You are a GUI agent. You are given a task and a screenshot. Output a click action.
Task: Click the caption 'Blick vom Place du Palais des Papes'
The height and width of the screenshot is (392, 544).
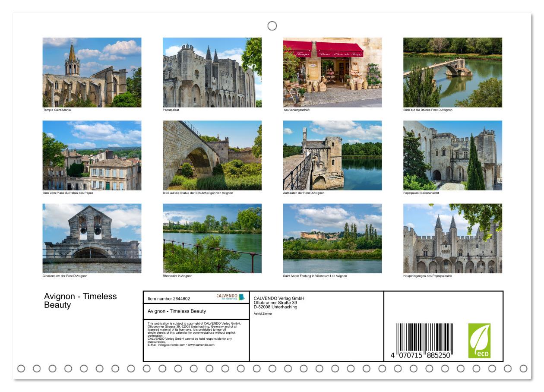tap(68, 193)
